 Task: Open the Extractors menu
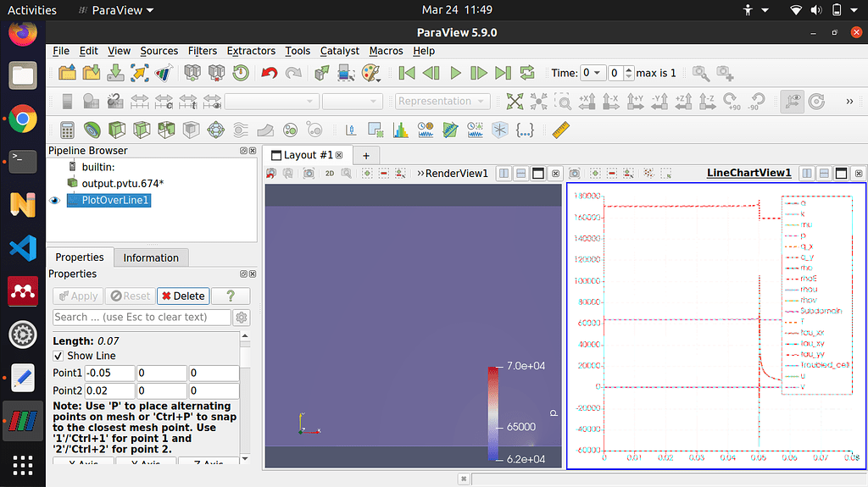[x=251, y=51]
